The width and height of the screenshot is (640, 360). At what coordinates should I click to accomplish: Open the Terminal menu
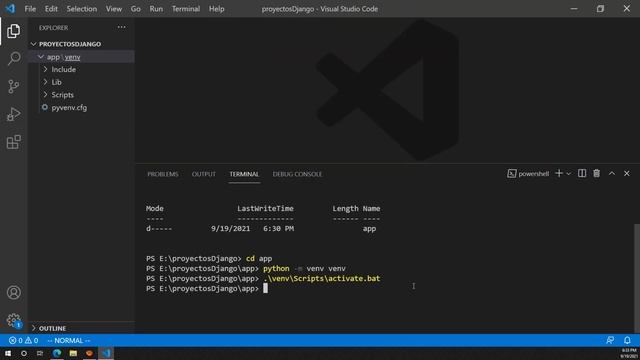186,9
